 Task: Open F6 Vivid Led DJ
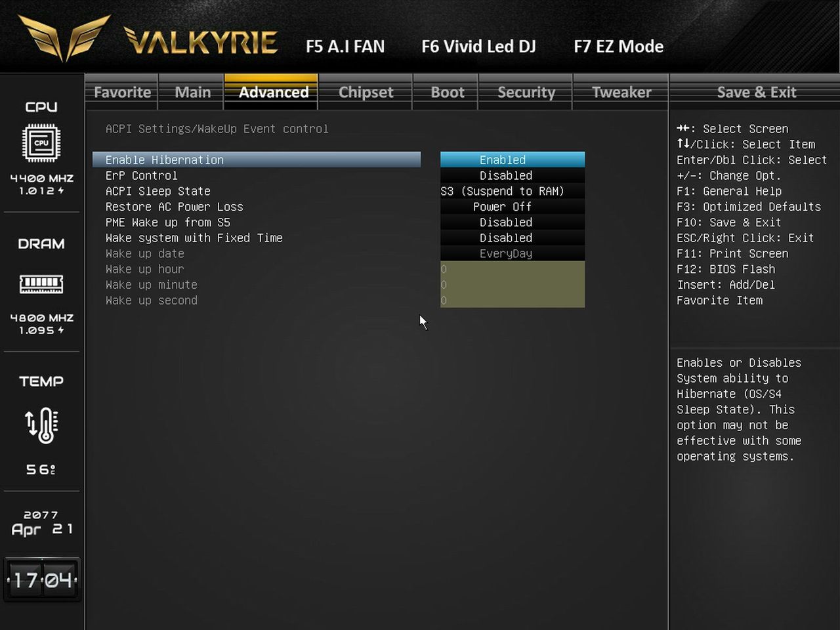click(x=478, y=47)
